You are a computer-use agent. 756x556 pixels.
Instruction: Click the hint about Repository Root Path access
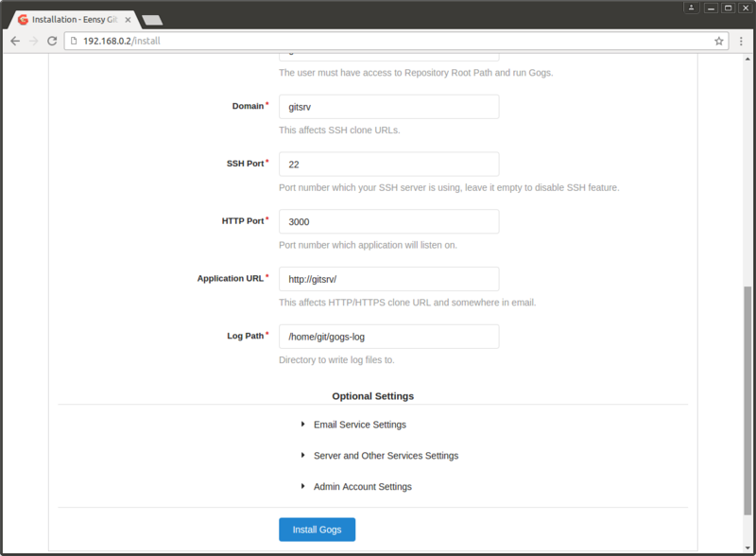[x=416, y=73]
